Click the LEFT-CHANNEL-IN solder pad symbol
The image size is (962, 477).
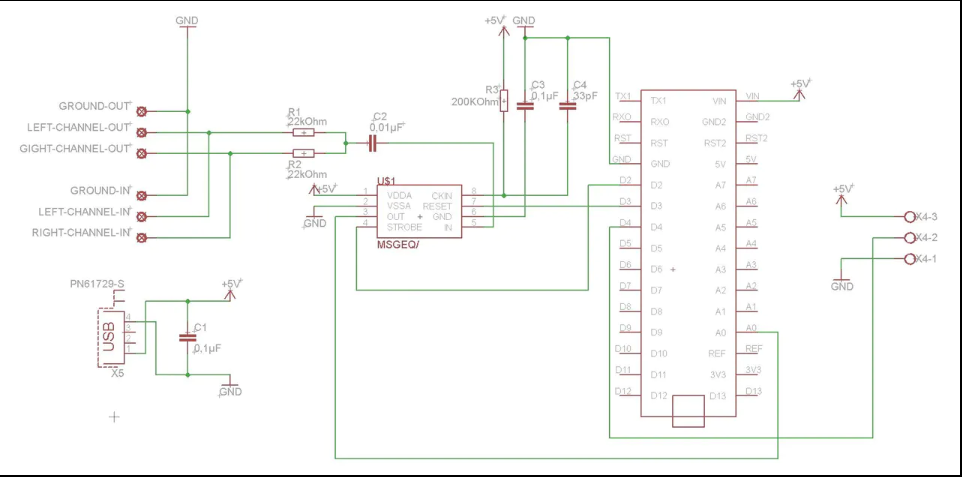(142, 216)
